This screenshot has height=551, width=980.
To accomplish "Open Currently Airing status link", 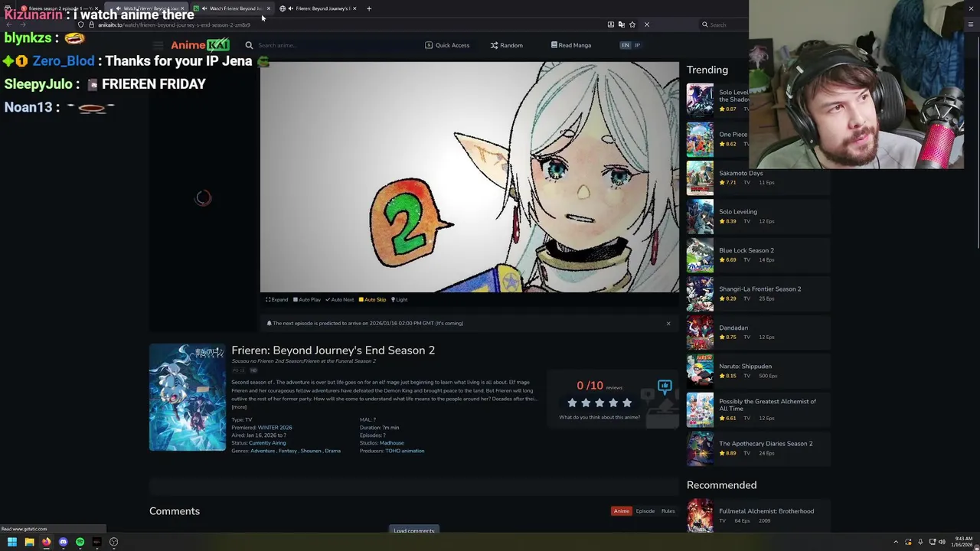I will 267,442.
